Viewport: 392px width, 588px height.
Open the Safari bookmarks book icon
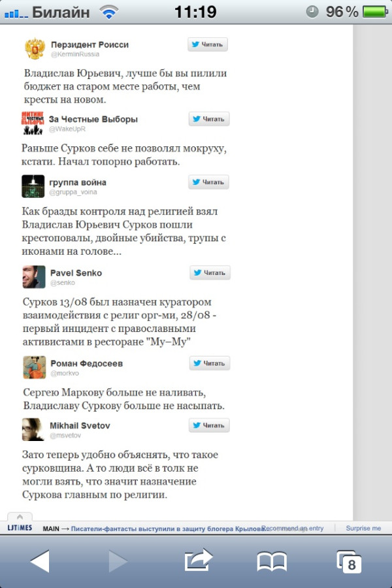click(272, 561)
